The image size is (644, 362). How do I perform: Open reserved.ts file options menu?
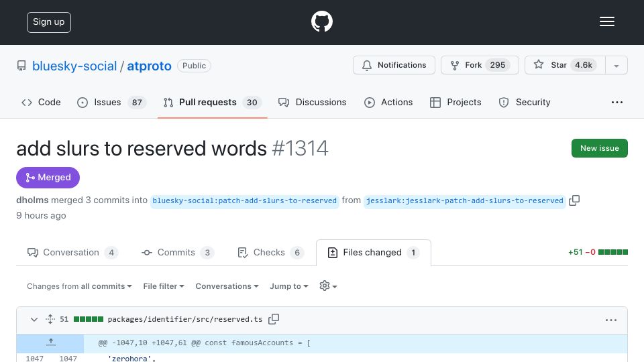coord(610,320)
